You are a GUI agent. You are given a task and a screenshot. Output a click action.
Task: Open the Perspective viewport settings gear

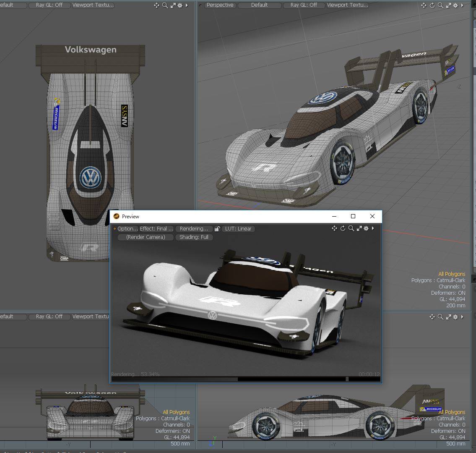(x=456, y=5)
